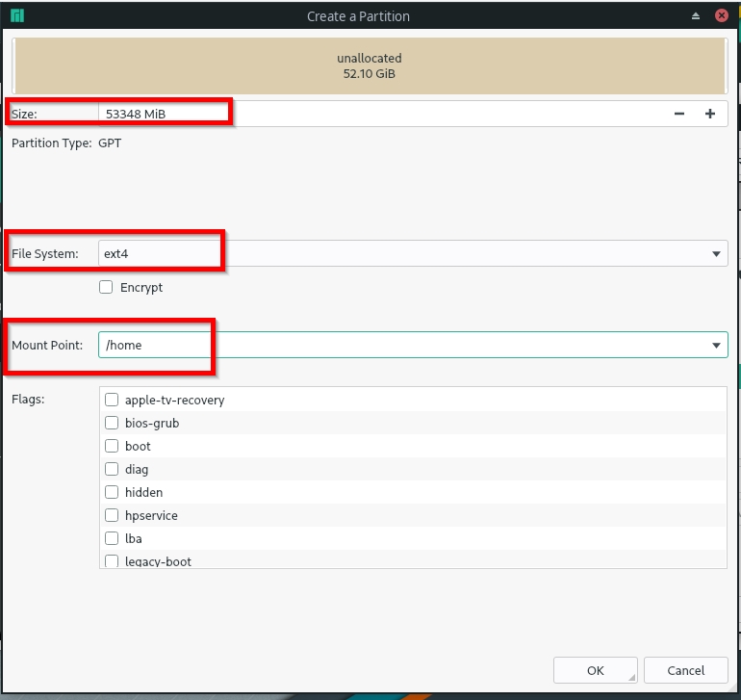Check the hpservice flag
The image size is (741, 700).
tap(112, 515)
